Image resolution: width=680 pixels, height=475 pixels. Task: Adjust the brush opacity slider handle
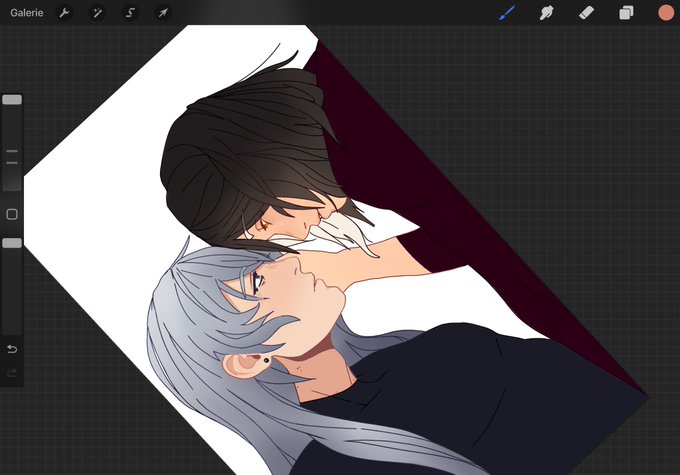pyautogui.click(x=12, y=243)
